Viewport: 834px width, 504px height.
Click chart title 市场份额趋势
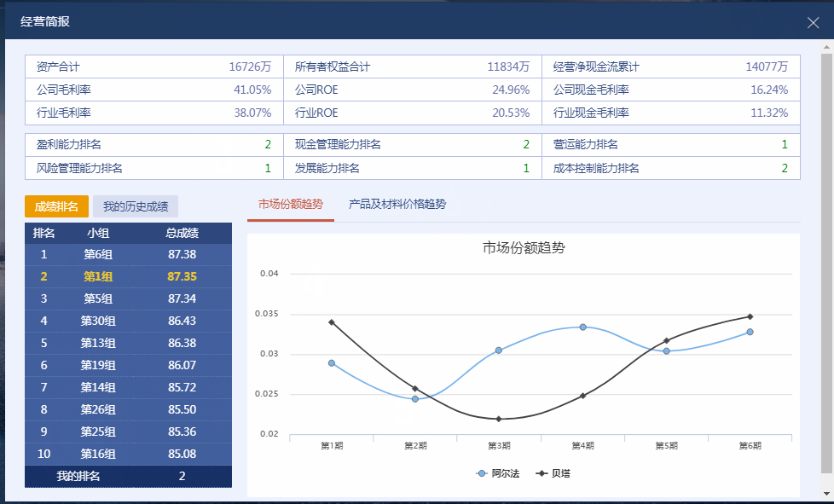[x=524, y=248]
